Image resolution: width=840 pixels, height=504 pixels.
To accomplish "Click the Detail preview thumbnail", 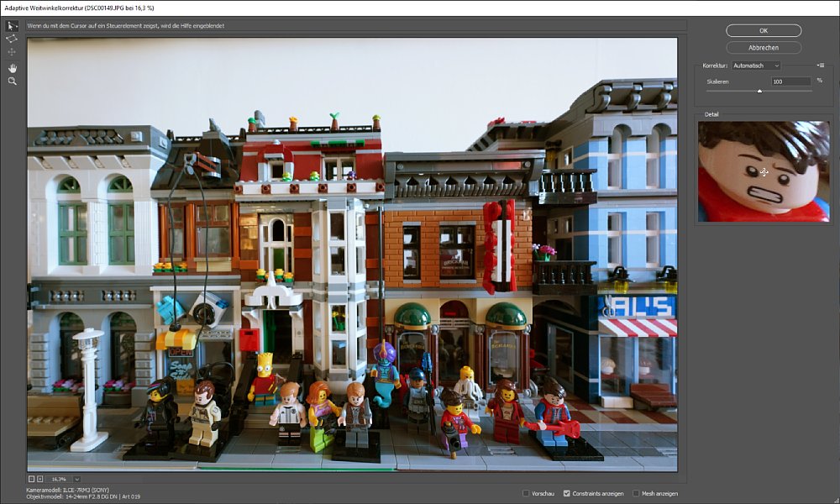I will (x=764, y=171).
